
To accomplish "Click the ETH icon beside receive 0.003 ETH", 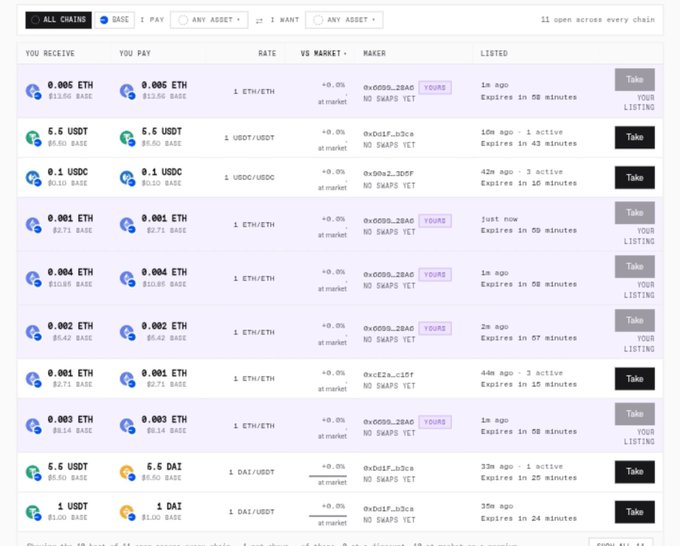I will click(33, 426).
